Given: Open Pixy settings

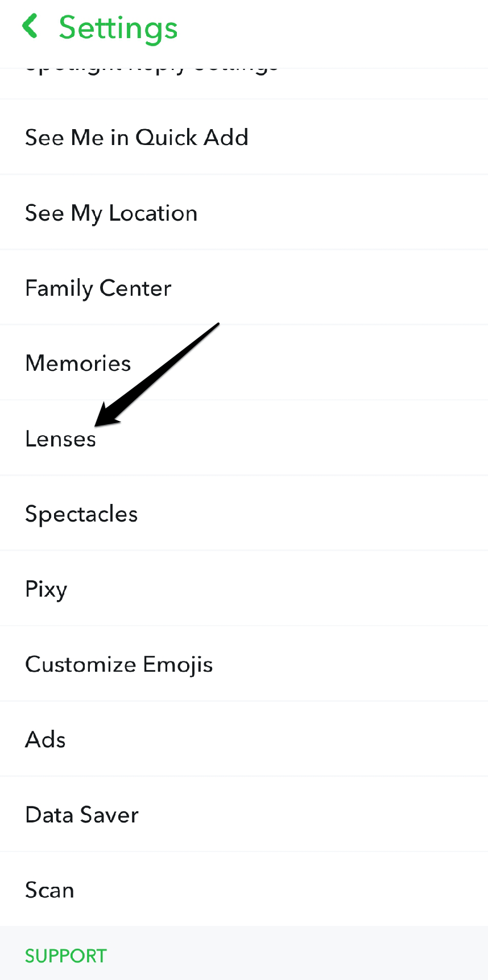Looking at the screenshot, I should coord(46,588).
